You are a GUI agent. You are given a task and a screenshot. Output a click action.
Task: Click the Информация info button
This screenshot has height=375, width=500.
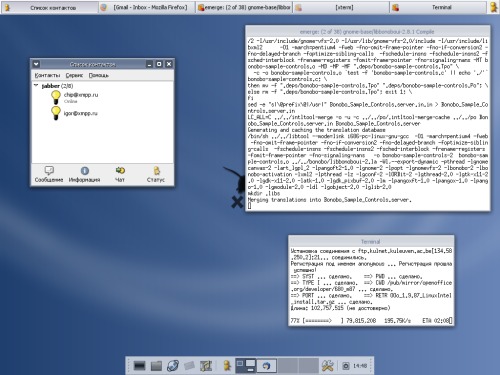pos(84,174)
